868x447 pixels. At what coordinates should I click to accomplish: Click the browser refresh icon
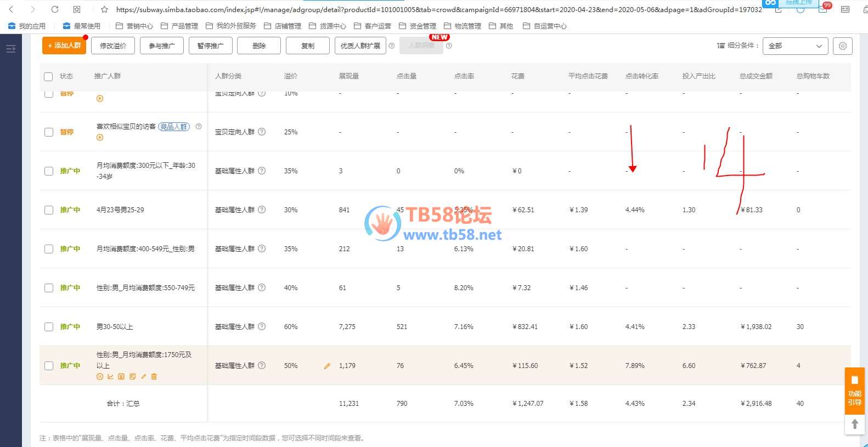(x=55, y=9)
